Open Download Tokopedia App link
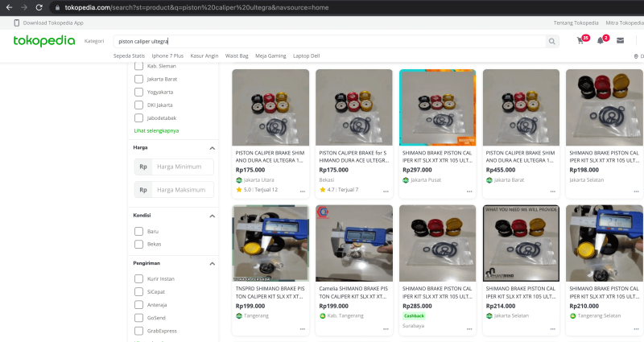This screenshot has height=342, width=644. pos(53,23)
